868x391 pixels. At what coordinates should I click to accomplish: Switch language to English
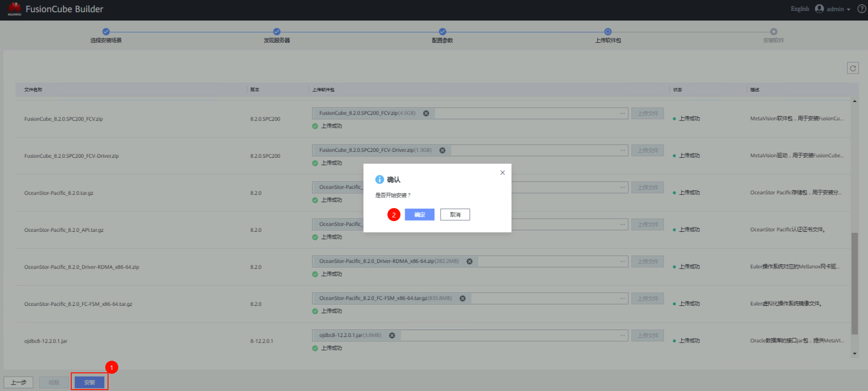(800, 9)
